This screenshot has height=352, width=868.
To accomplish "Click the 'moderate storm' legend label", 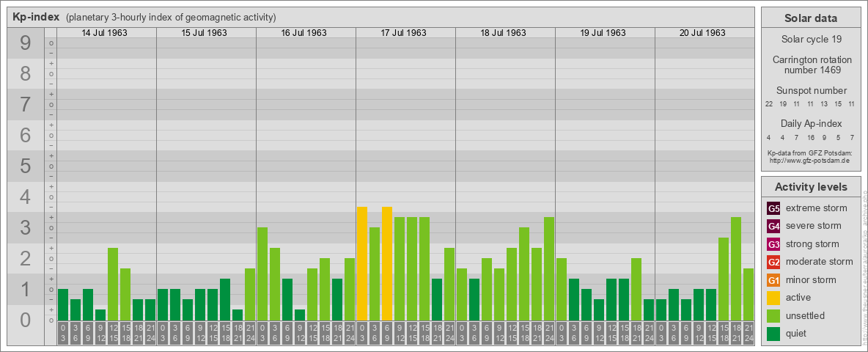I will (820, 262).
